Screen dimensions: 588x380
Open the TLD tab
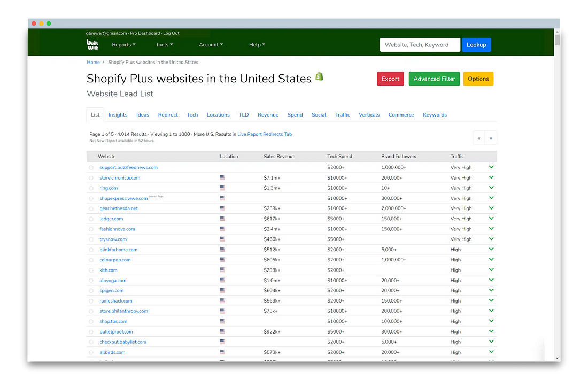pyautogui.click(x=244, y=115)
